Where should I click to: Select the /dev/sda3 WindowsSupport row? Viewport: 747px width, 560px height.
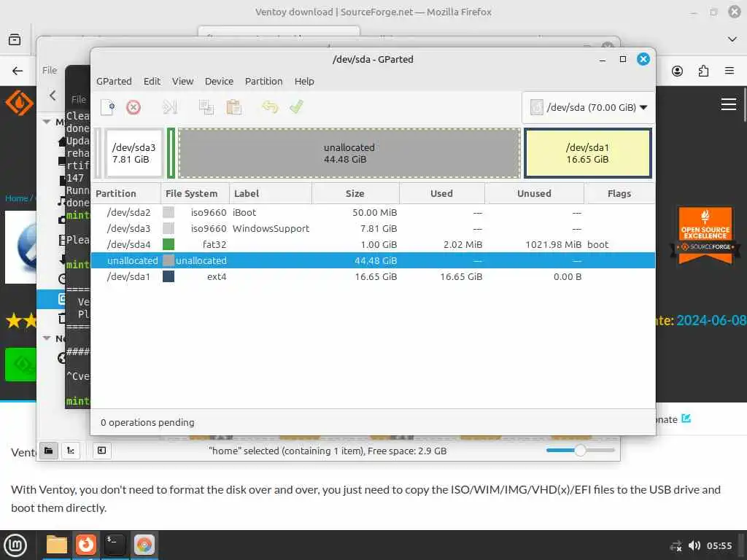point(373,228)
